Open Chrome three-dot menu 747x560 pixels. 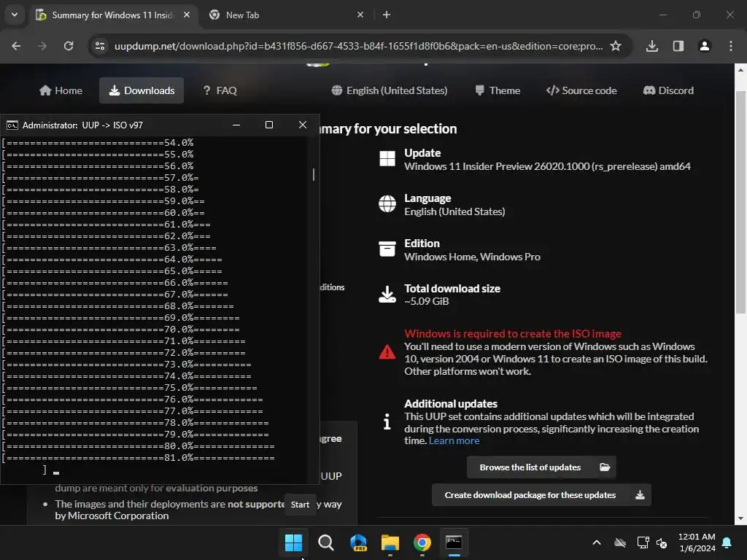pyautogui.click(x=731, y=46)
